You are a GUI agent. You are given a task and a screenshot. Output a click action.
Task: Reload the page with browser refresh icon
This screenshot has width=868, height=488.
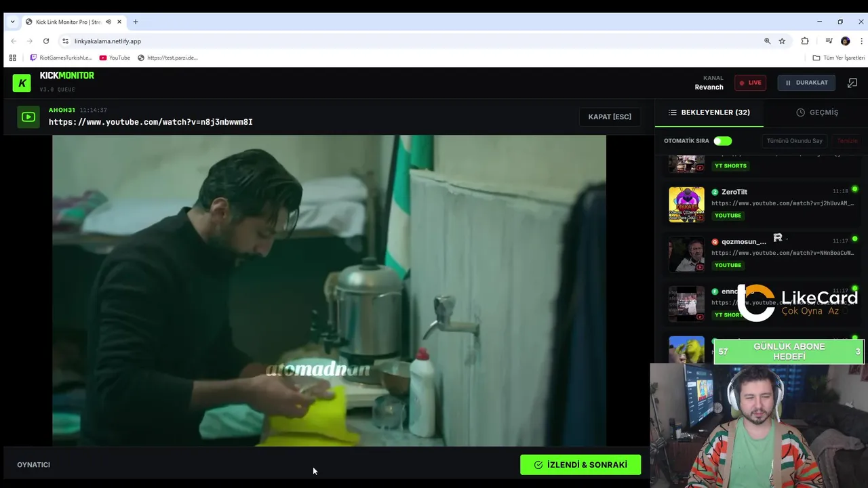[x=46, y=41]
